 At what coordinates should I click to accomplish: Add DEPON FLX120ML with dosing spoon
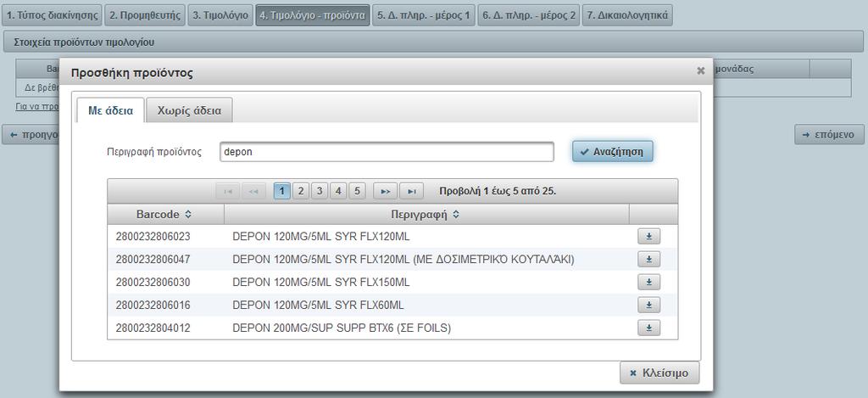coord(648,259)
